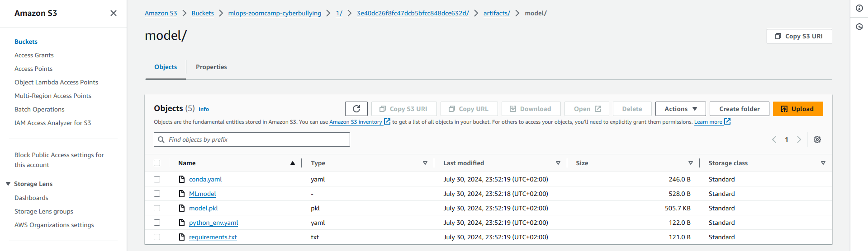Open Access Grants in the sidebar
The width and height of the screenshot is (868, 251).
[x=34, y=55]
